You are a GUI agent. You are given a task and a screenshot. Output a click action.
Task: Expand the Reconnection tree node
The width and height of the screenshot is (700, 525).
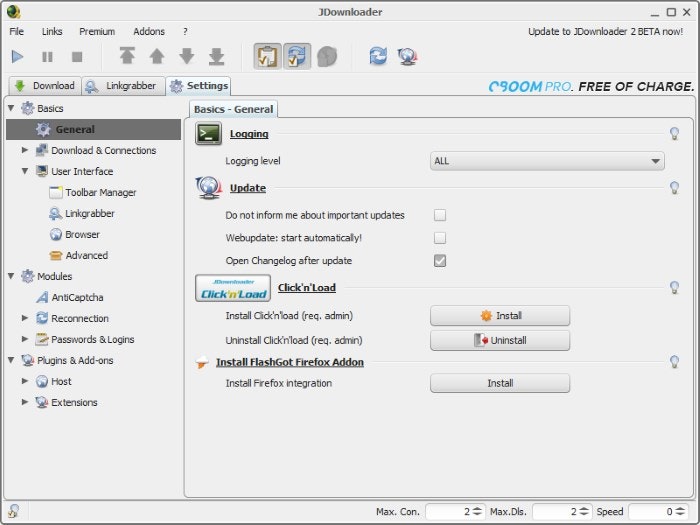pos(25,318)
